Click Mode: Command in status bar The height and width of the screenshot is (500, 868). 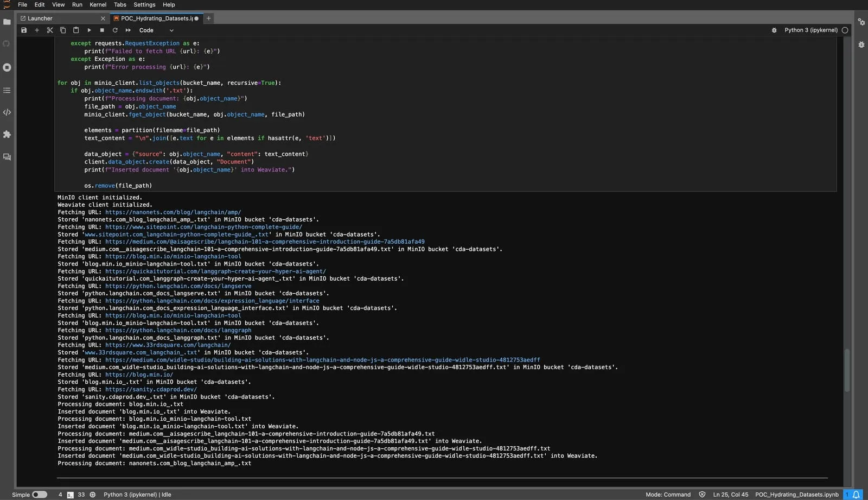click(x=668, y=495)
